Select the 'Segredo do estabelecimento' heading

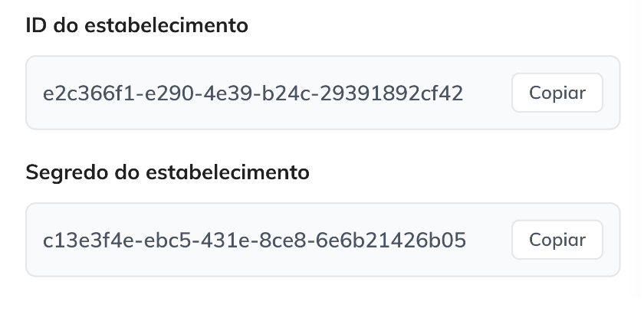168,172
